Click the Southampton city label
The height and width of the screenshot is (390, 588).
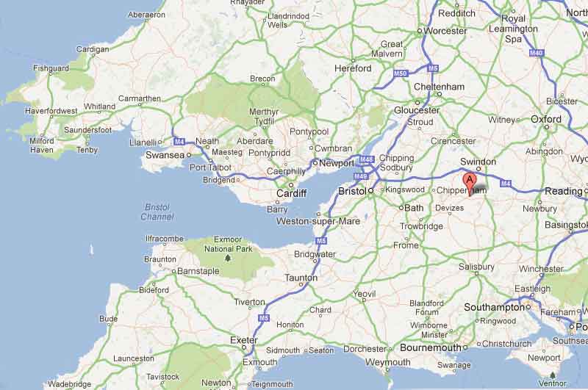coord(494,308)
